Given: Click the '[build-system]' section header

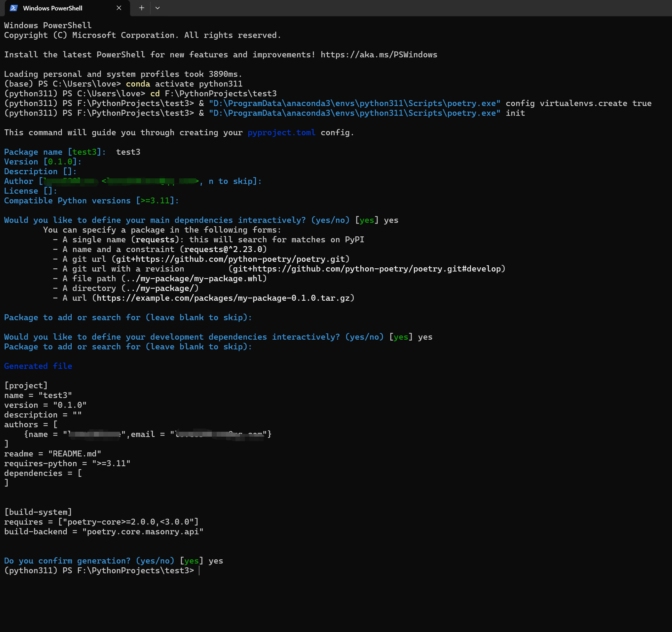Looking at the screenshot, I should click(38, 512).
